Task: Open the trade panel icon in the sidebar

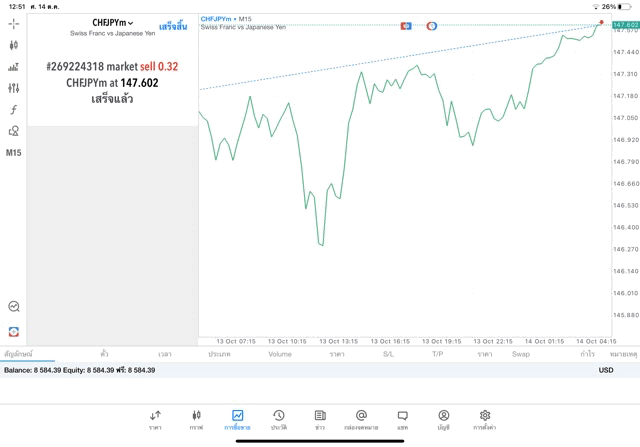Action: coord(13,331)
